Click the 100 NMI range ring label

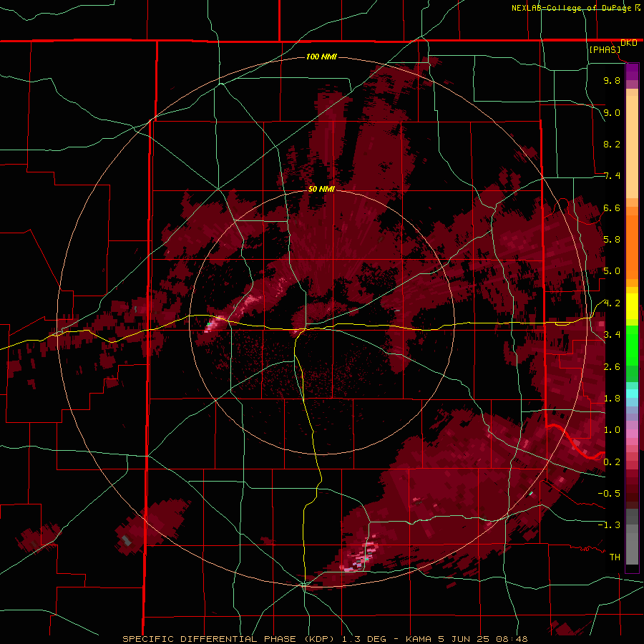[321, 57]
